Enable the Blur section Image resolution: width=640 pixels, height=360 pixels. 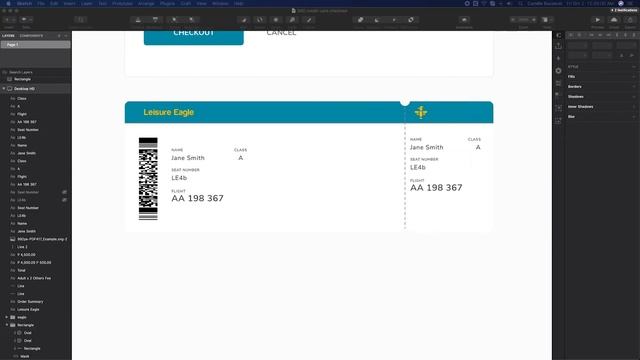pos(634,117)
